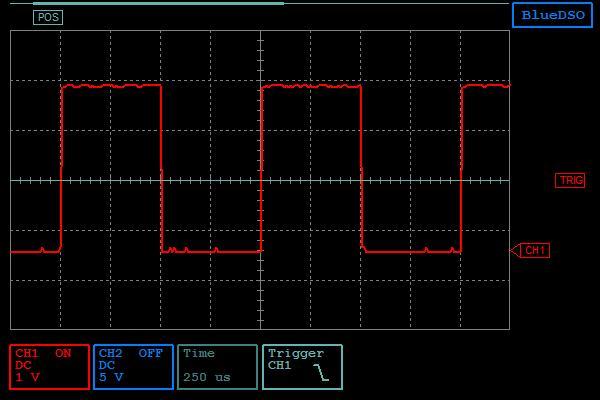600x400 pixels.
Task: Select the red TRIG level marker
Action: click(x=570, y=180)
